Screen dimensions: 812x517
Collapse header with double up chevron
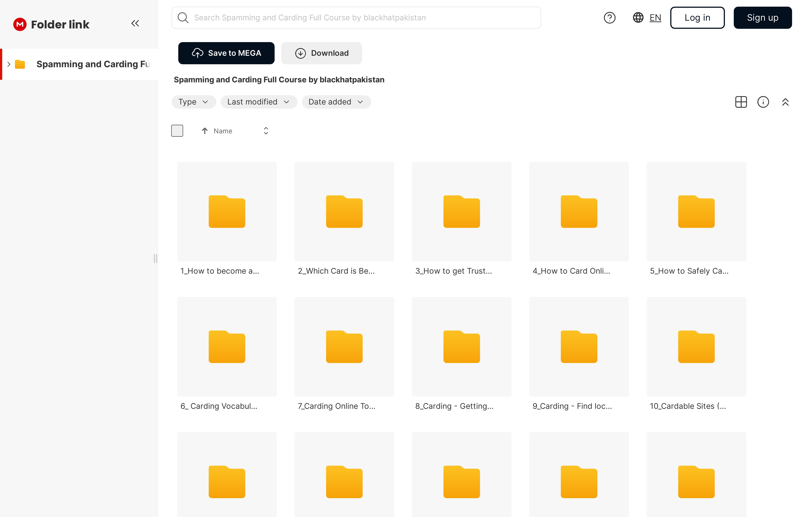pos(785,102)
